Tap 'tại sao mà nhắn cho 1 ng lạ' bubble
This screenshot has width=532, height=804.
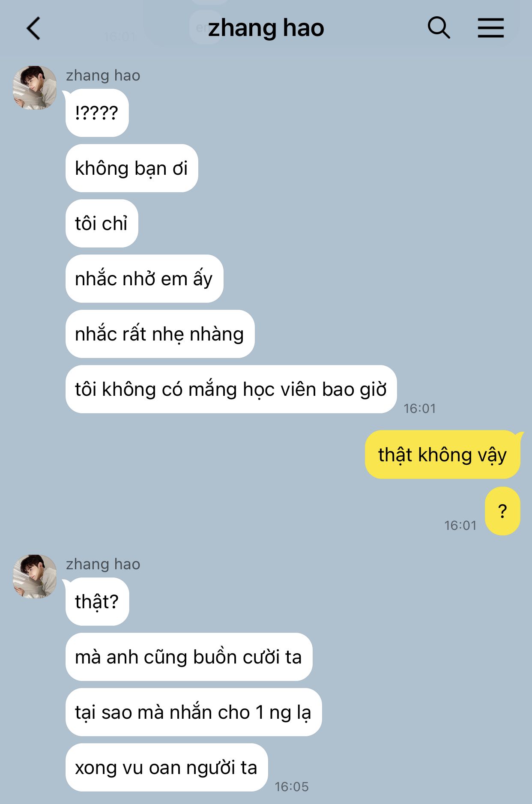point(194,712)
